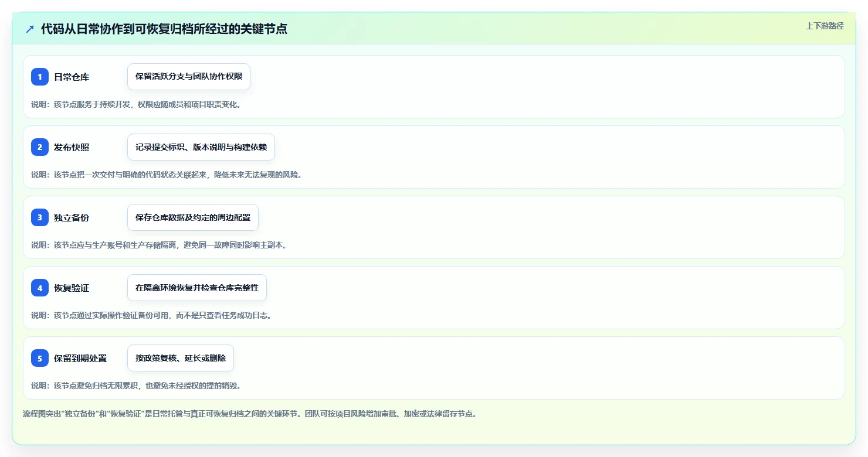Click step number 1 badge for 日常仓库

40,77
